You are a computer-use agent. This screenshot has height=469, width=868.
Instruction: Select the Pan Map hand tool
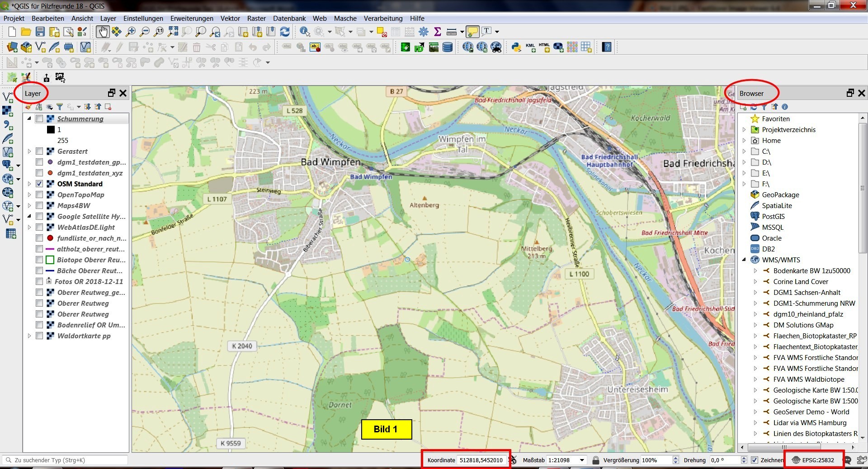(x=103, y=32)
